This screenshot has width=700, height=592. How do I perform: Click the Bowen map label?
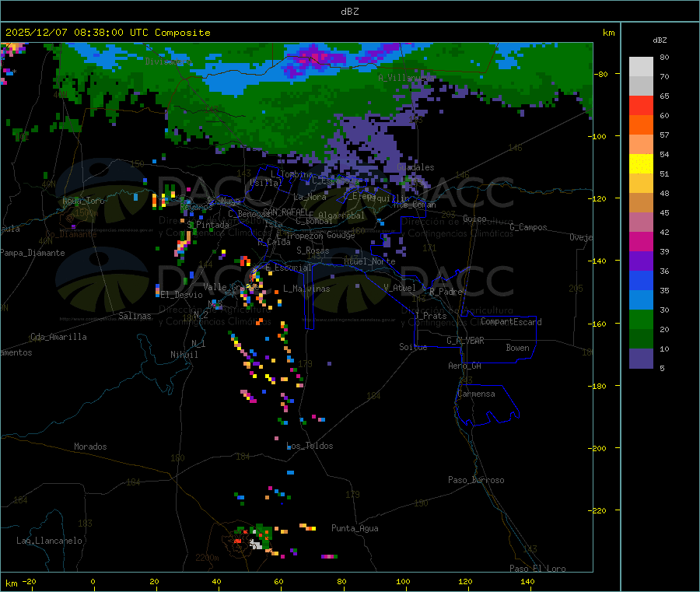point(518,348)
